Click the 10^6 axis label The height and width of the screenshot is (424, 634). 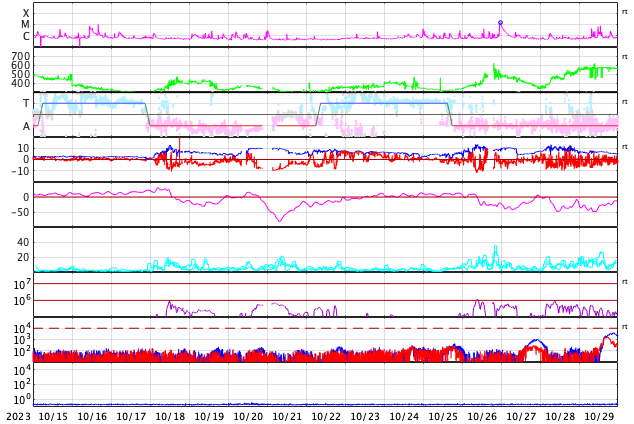22,301
